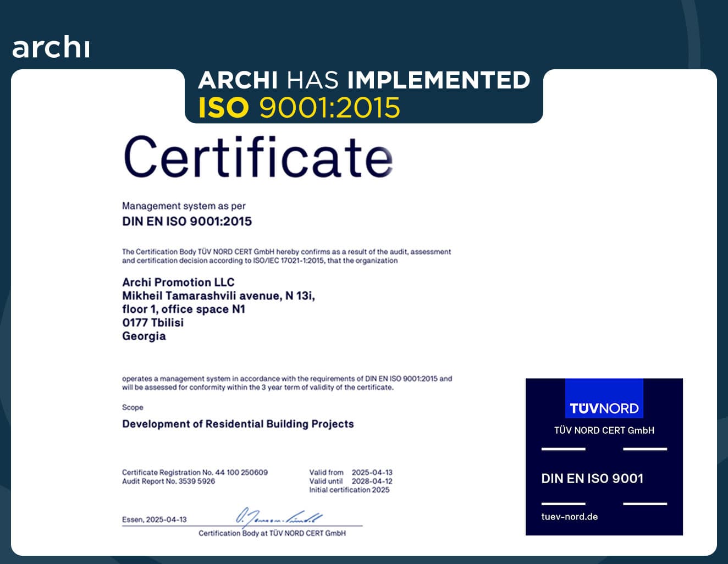The width and height of the screenshot is (728, 564).
Task: Click "TÜV NORD CERT GmbH" in the badge
Action: (604, 430)
